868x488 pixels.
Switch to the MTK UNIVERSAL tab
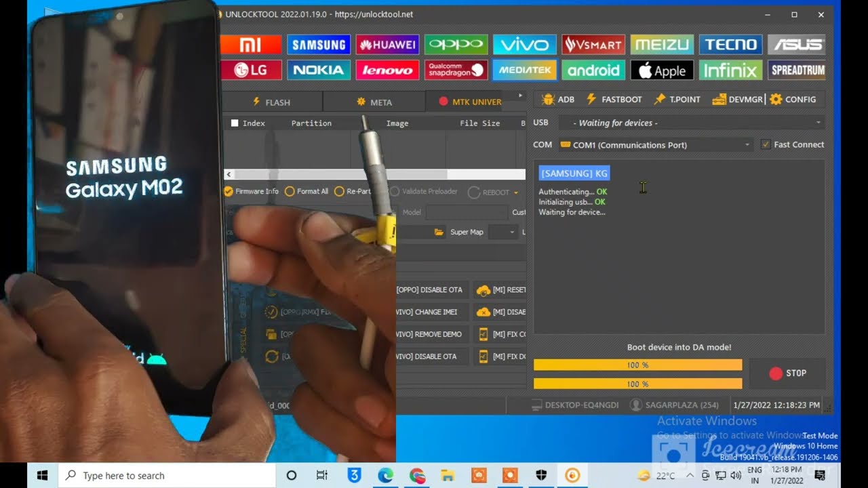click(470, 102)
